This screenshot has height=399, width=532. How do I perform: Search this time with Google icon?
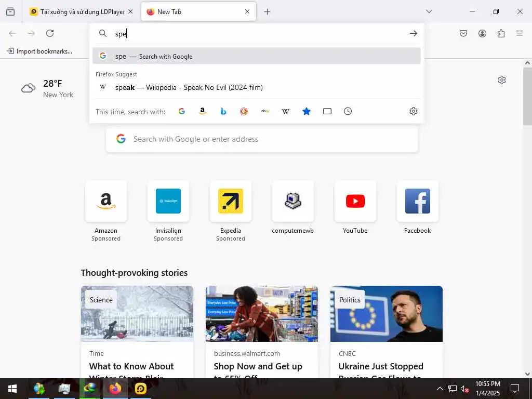(182, 111)
